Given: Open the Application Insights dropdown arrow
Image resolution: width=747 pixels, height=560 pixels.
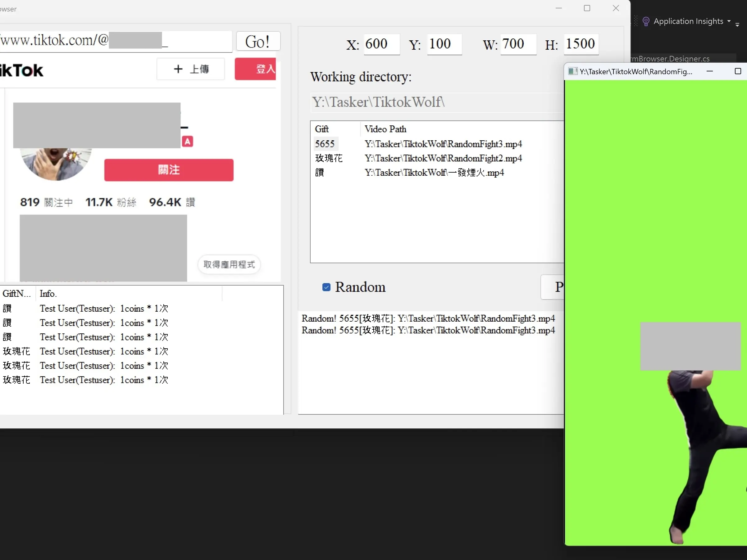Looking at the screenshot, I should point(729,21).
